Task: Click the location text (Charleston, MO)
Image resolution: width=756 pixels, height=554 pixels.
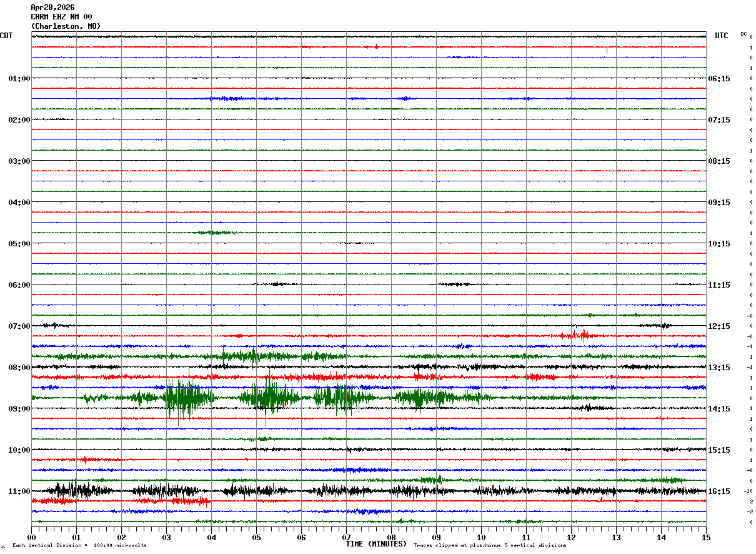Action: 66,26
